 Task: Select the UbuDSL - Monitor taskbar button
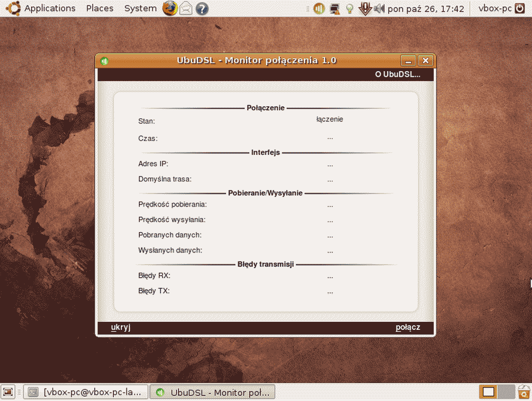(212, 392)
